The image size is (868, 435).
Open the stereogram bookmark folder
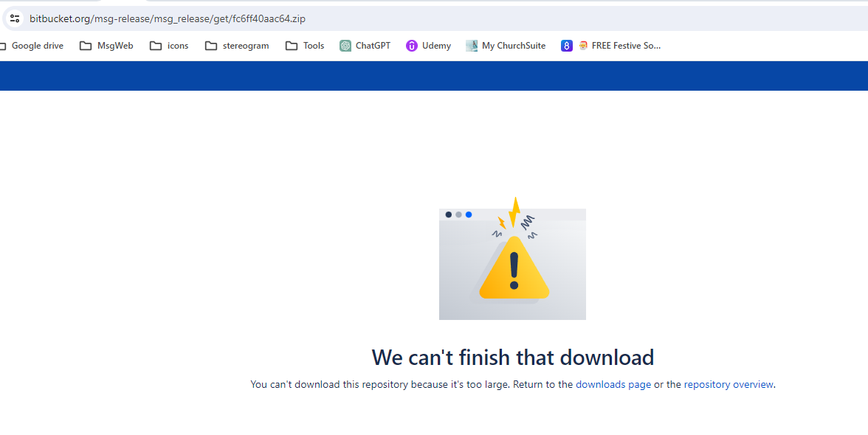pyautogui.click(x=237, y=46)
